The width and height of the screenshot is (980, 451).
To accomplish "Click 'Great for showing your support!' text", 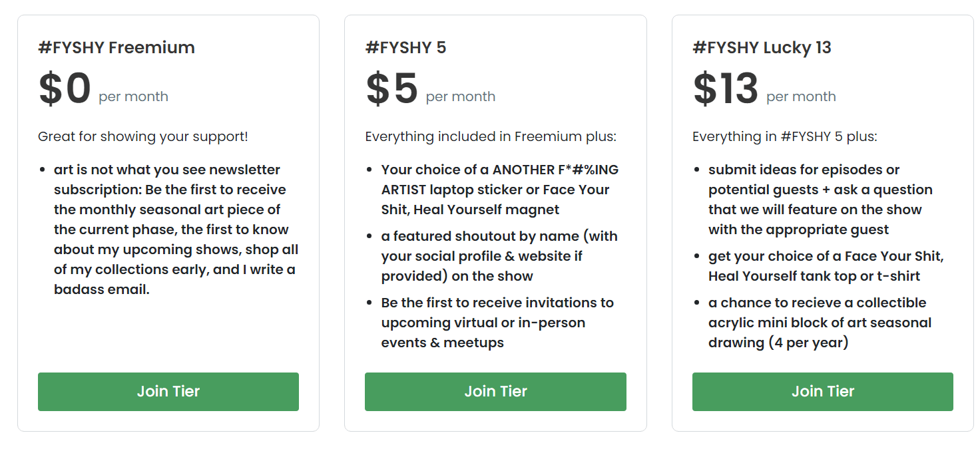I will coord(143,137).
